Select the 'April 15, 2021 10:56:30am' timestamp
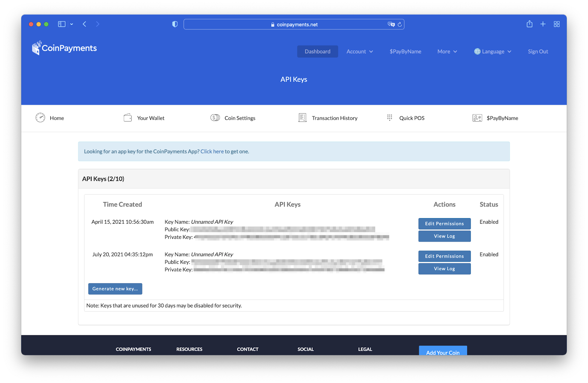The height and width of the screenshot is (383, 588). click(x=122, y=222)
